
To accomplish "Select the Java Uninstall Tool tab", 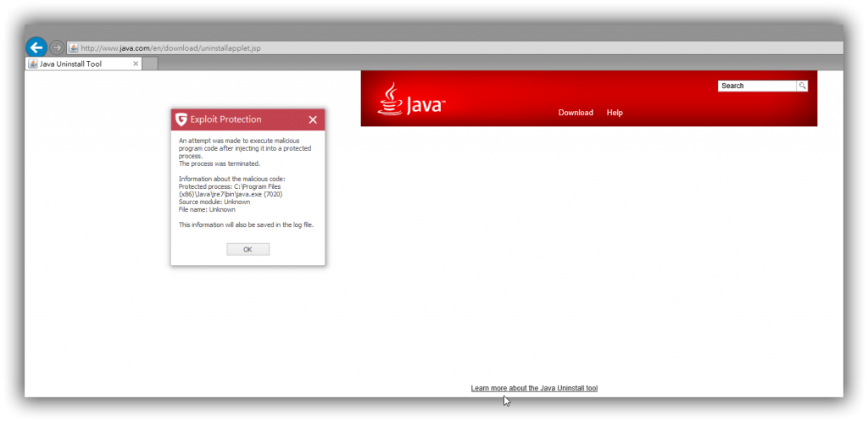I will [84, 64].
